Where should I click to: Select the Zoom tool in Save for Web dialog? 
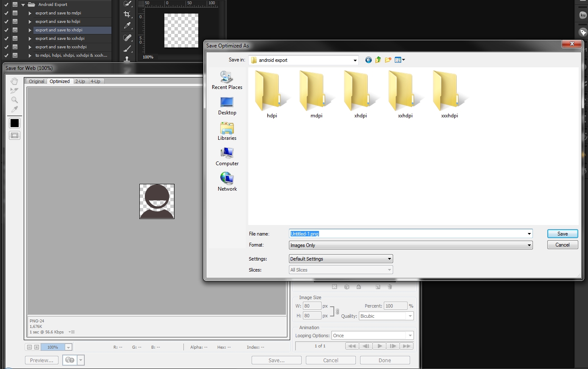pos(14,100)
